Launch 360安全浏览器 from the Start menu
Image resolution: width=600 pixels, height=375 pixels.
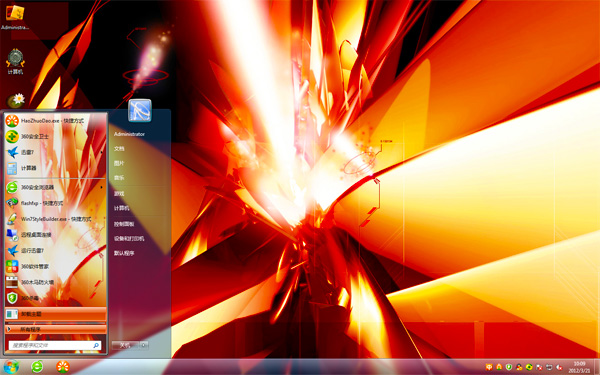(55, 188)
